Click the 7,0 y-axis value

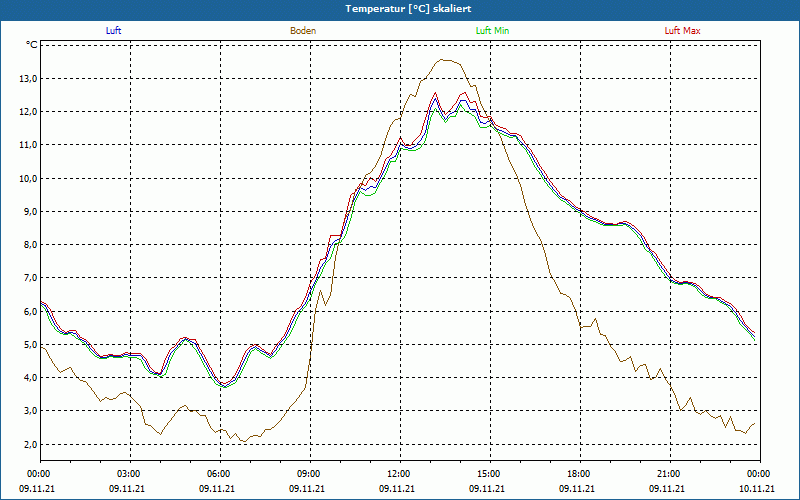[x=31, y=278]
